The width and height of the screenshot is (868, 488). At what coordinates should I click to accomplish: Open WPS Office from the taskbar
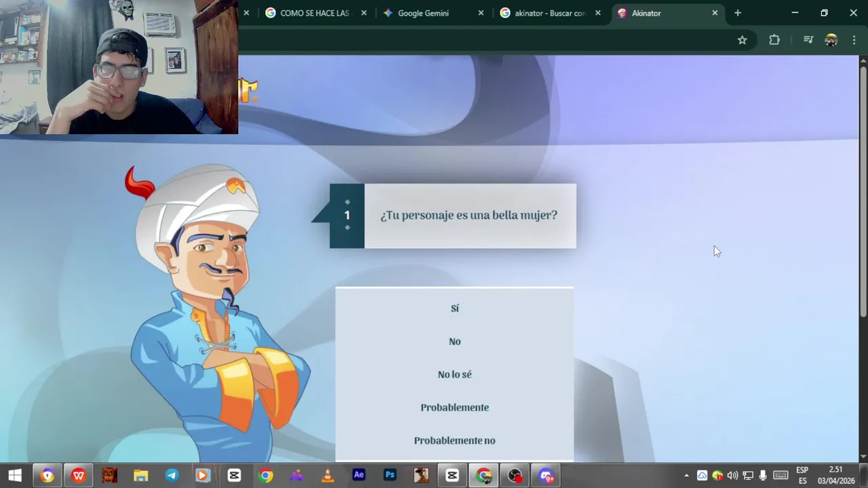tap(78, 476)
